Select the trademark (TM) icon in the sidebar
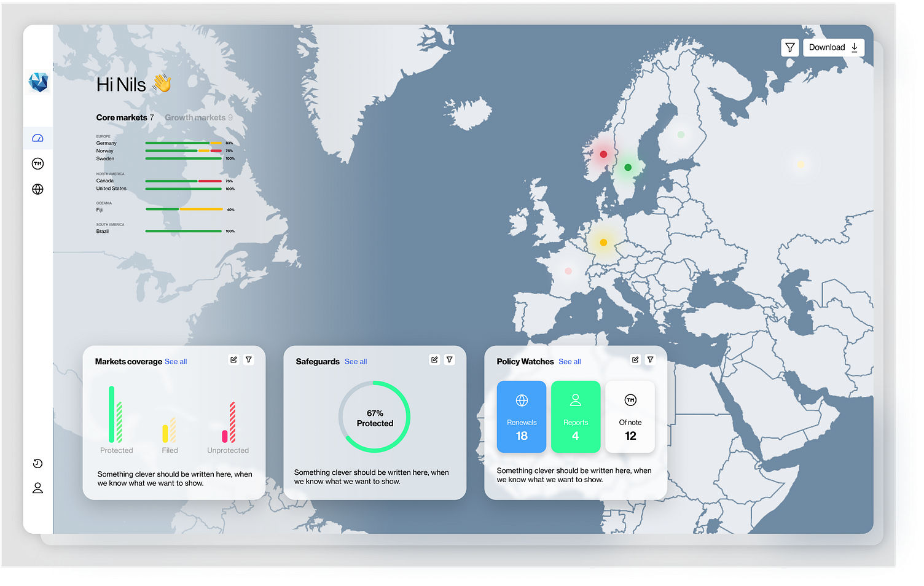The image size is (924, 586). click(x=37, y=163)
